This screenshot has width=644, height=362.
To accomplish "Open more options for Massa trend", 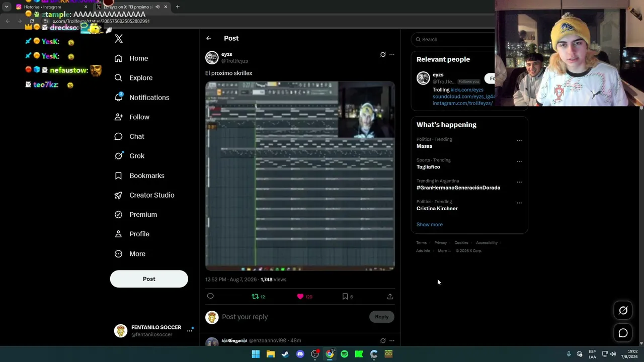I will click(519, 141).
